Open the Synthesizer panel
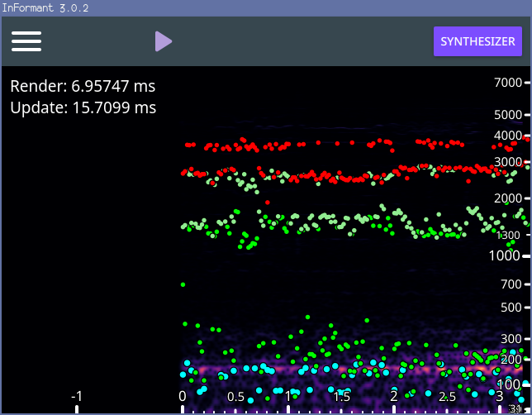This screenshot has width=532, height=415. (477, 41)
